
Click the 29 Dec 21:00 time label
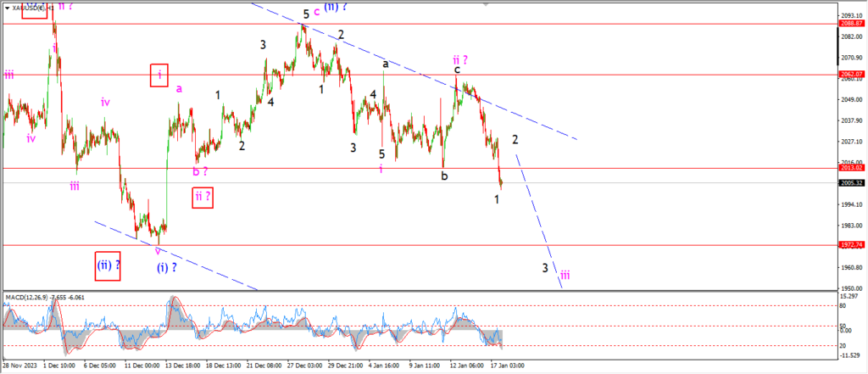(x=347, y=366)
